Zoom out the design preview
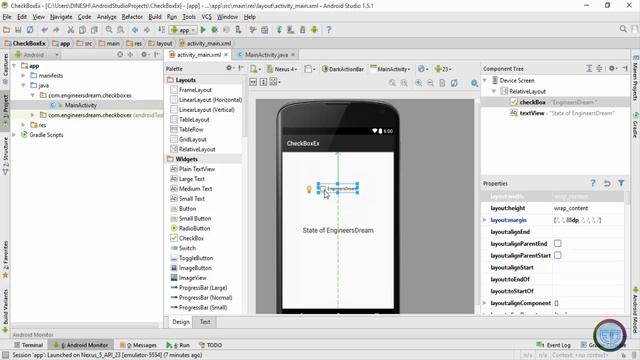The image size is (640, 360). click(430, 83)
